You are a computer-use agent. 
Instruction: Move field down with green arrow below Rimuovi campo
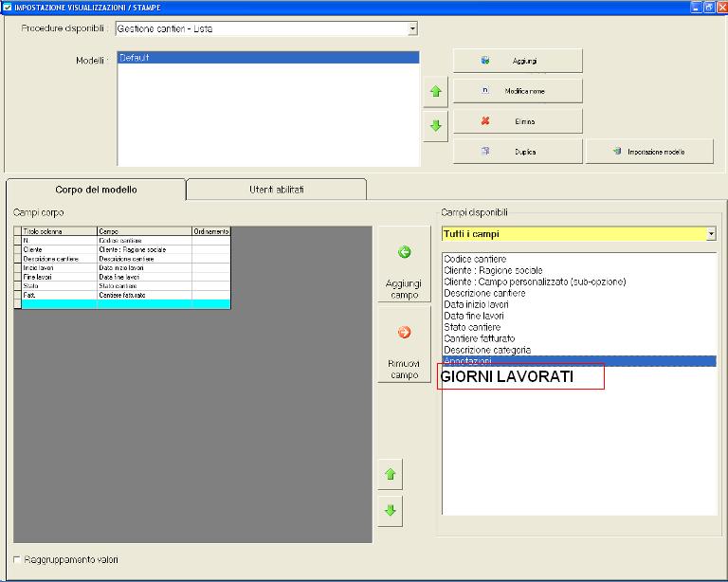tap(390, 511)
